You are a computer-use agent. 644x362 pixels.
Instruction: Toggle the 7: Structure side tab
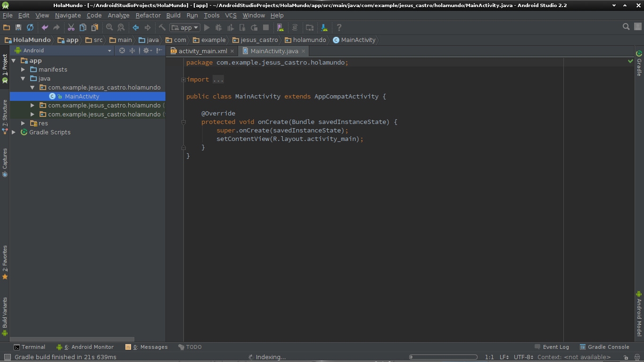pos(5,117)
